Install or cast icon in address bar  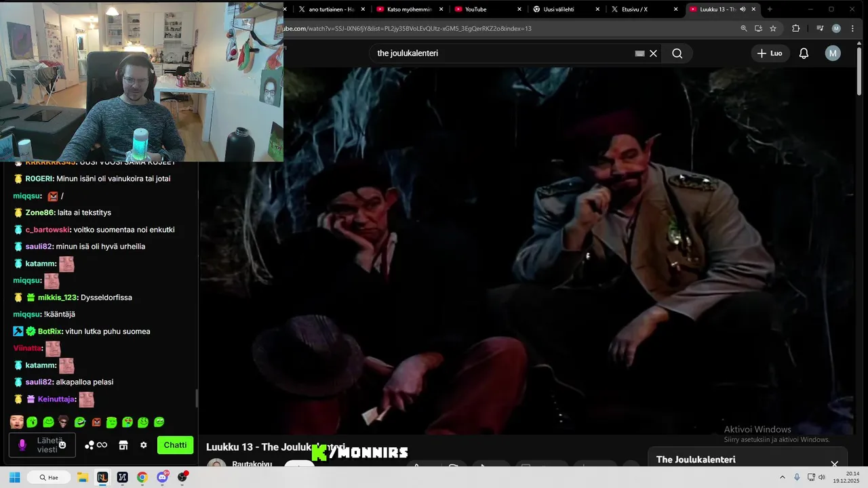758,28
